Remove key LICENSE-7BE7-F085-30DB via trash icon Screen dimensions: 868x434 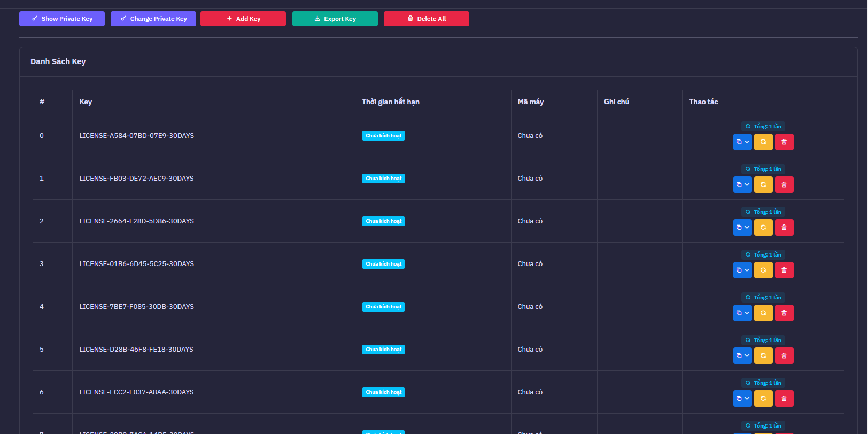coord(784,313)
